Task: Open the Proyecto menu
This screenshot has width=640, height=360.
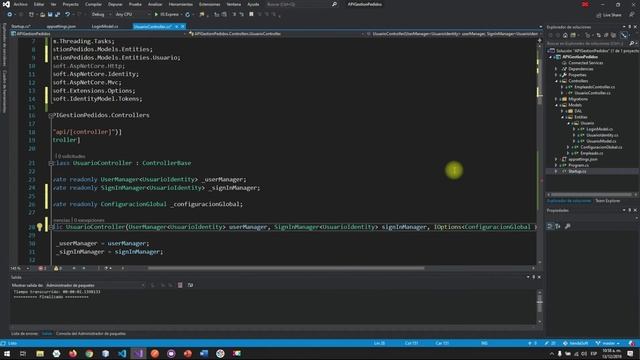Action: point(71,4)
